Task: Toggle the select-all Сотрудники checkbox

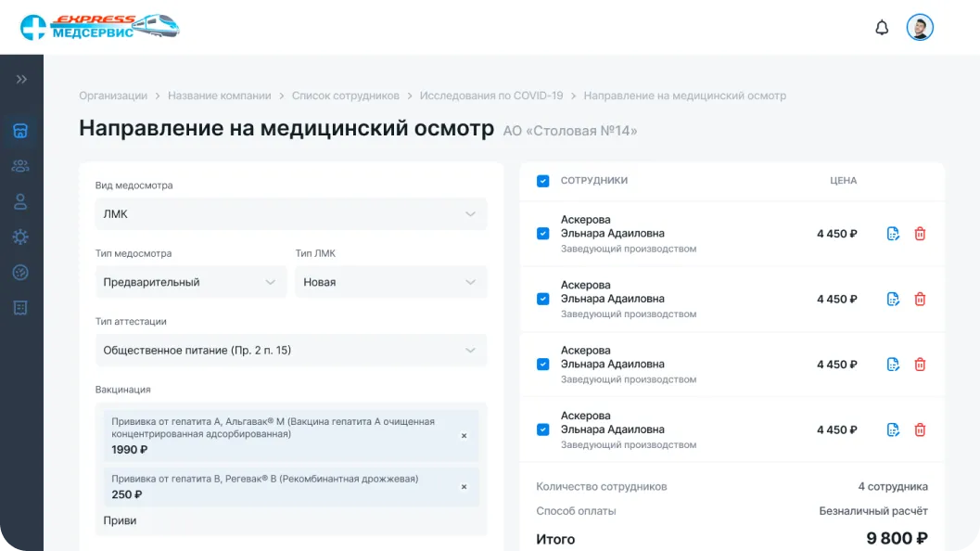Action: [543, 181]
